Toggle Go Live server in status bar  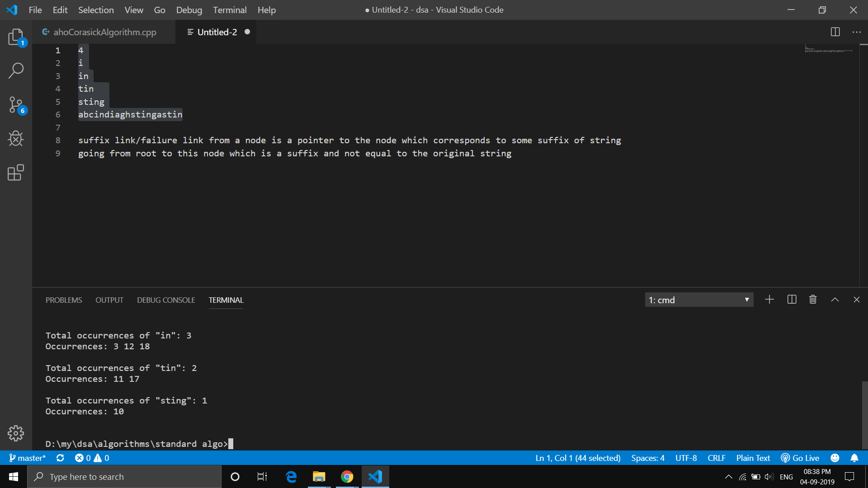click(x=800, y=458)
